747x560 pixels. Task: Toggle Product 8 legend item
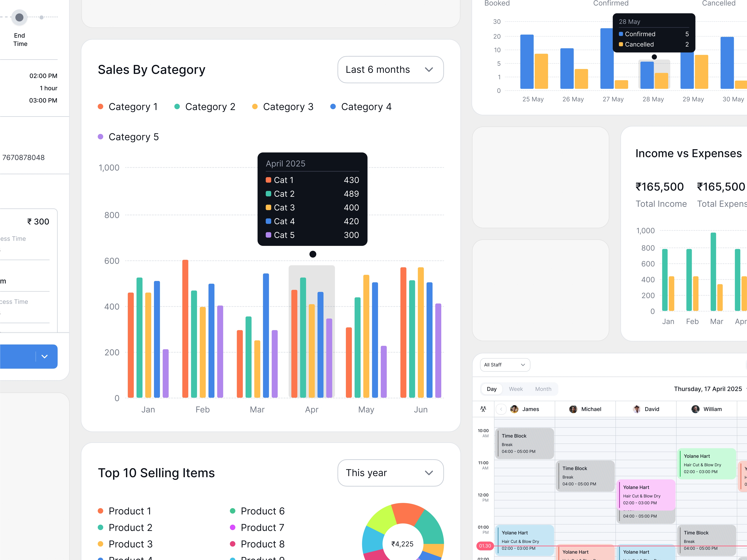coord(257,544)
